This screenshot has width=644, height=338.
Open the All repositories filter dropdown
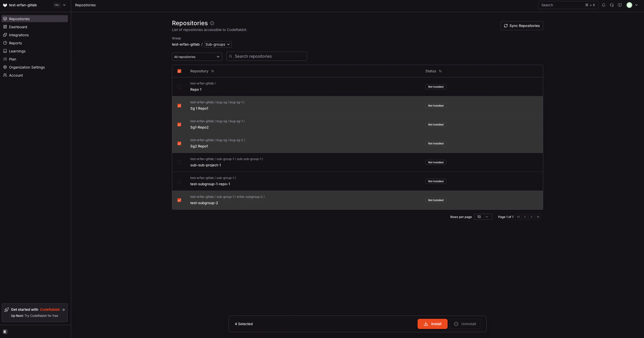pyautogui.click(x=197, y=57)
